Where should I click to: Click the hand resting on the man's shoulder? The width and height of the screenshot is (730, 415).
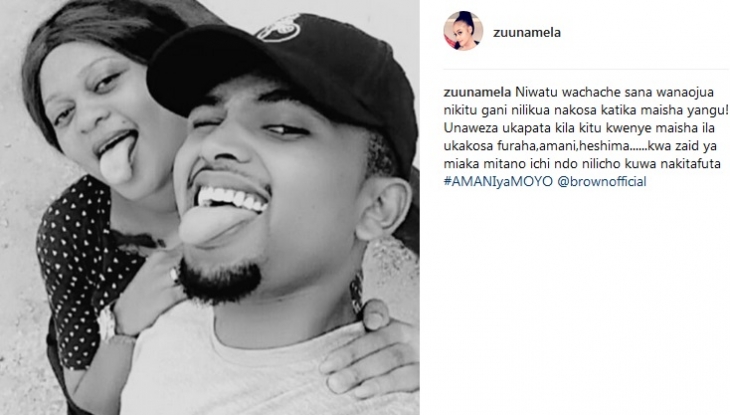click(x=368, y=354)
